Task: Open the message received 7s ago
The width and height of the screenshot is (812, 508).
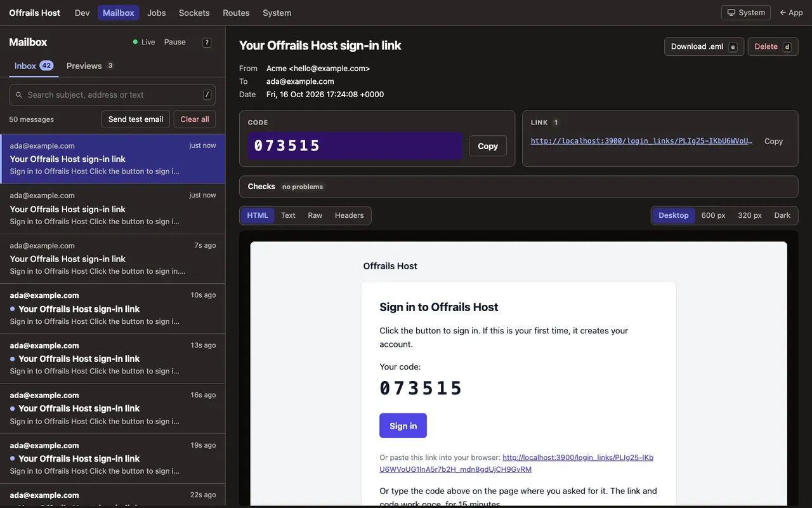Action: coord(112,258)
